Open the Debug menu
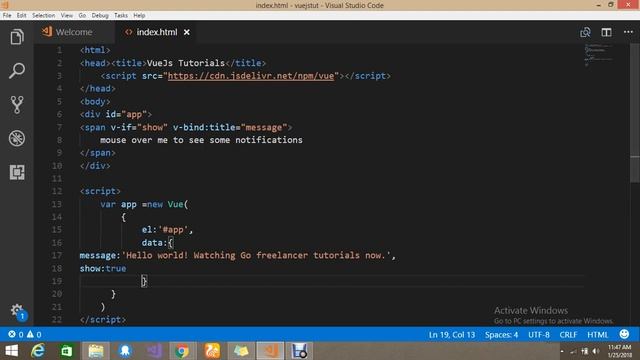 (100, 15)
